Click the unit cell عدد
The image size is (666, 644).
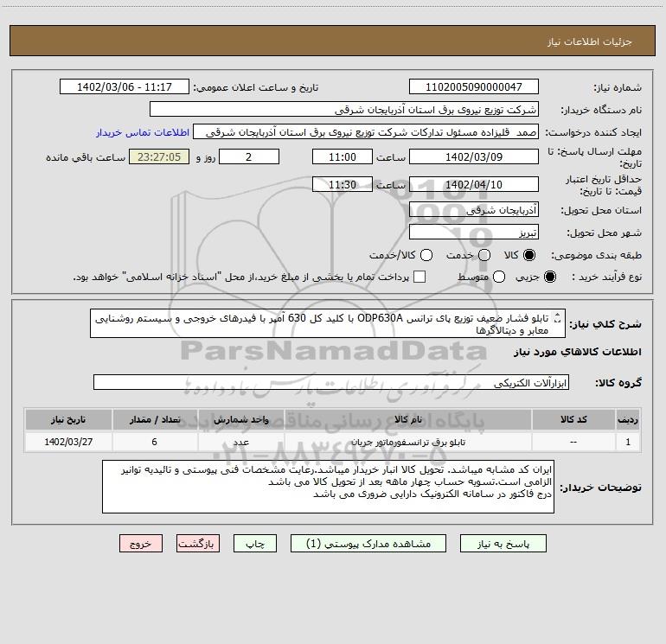pyautogui.click(x=240, y=442)
